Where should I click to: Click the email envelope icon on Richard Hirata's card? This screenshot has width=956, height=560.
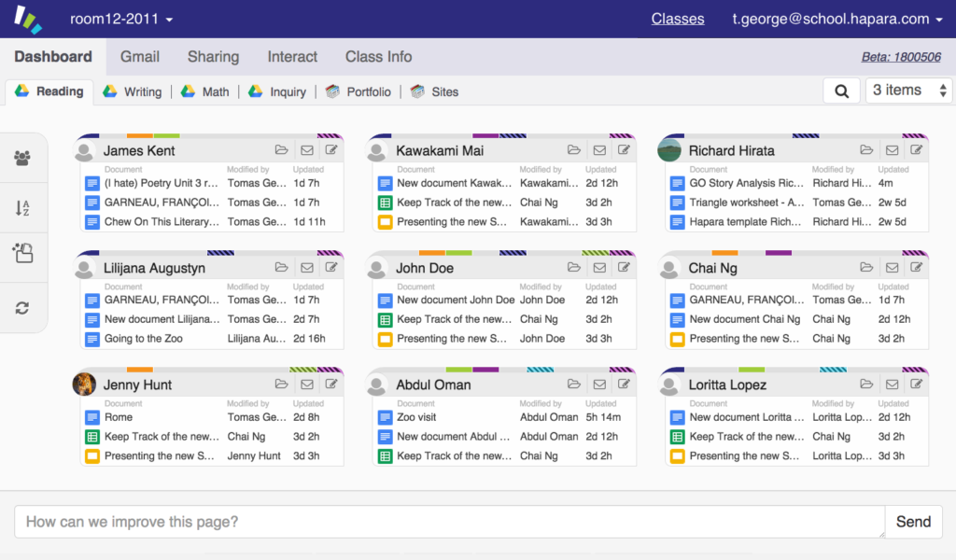(892, 150)
